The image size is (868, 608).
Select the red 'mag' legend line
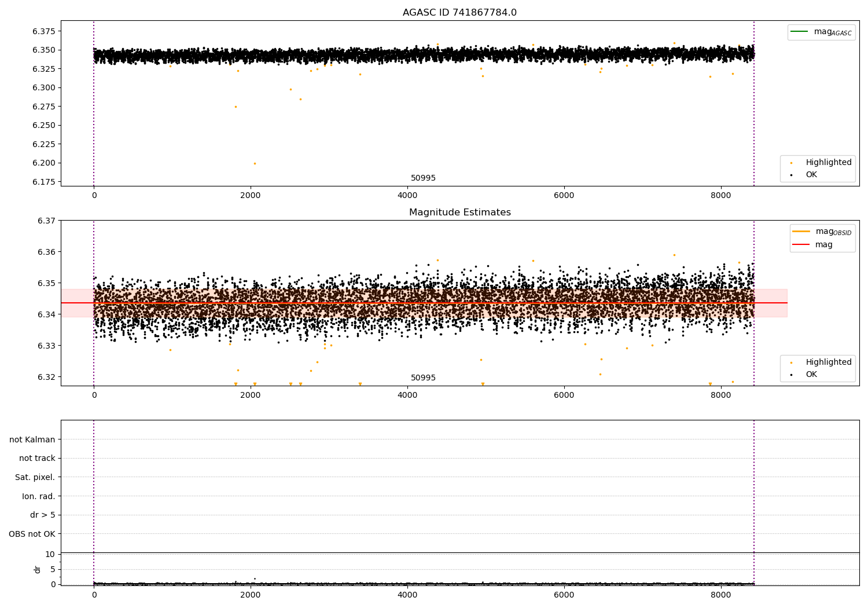801,245
